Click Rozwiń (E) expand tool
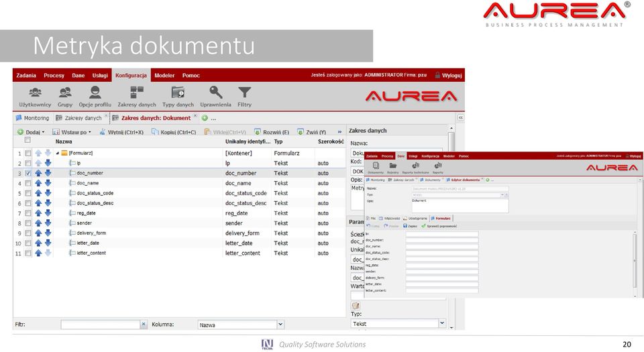 [x=272, y=132]
